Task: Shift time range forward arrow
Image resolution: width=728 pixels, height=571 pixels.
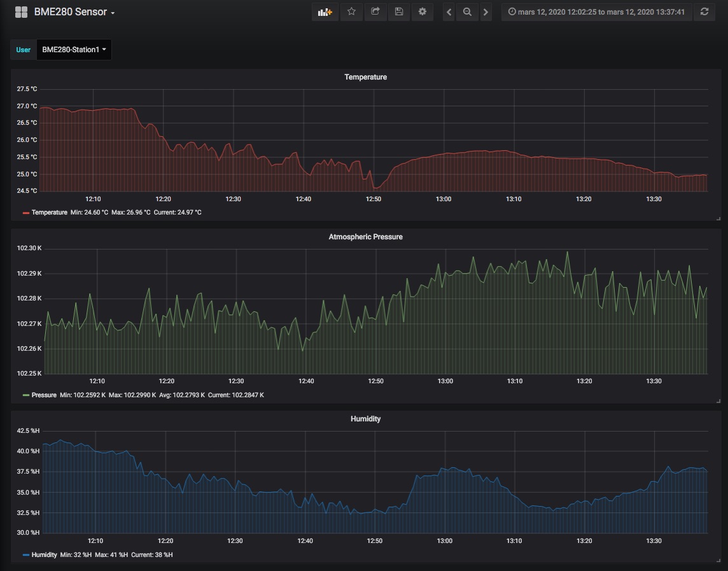Action: [486, 12]
